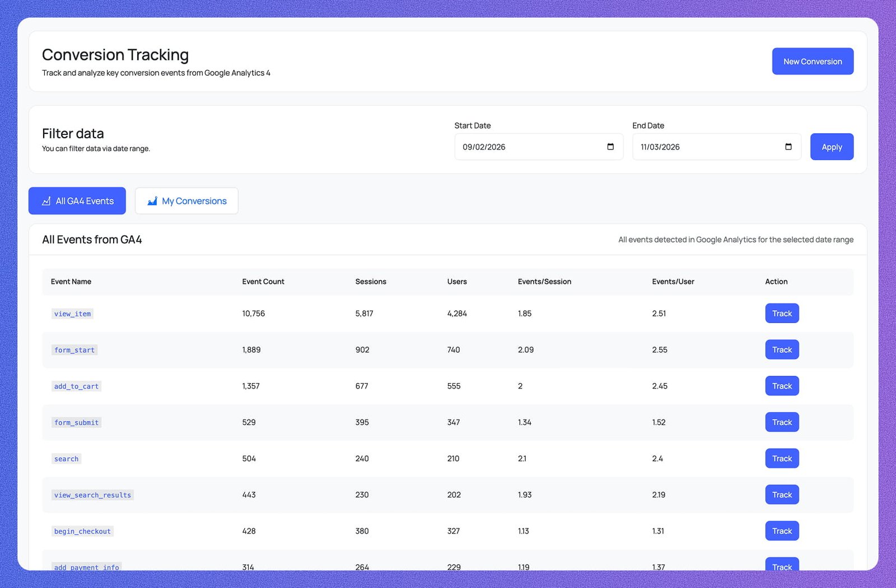Click the Event Count column header
This screenshot has width=896, height=588.
[x=263, y=282]
